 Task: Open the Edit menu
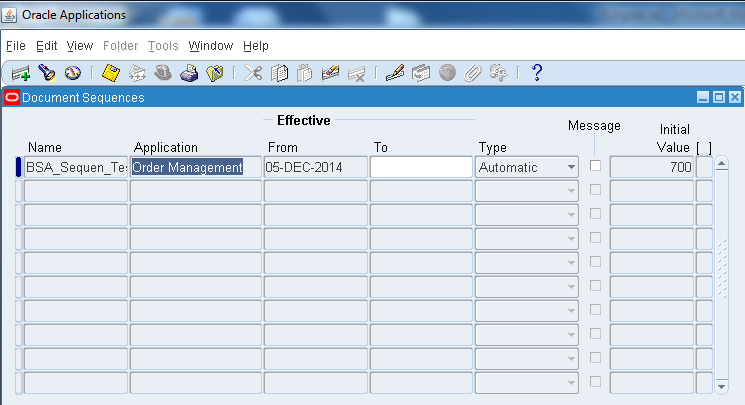(x=47, y=46)
